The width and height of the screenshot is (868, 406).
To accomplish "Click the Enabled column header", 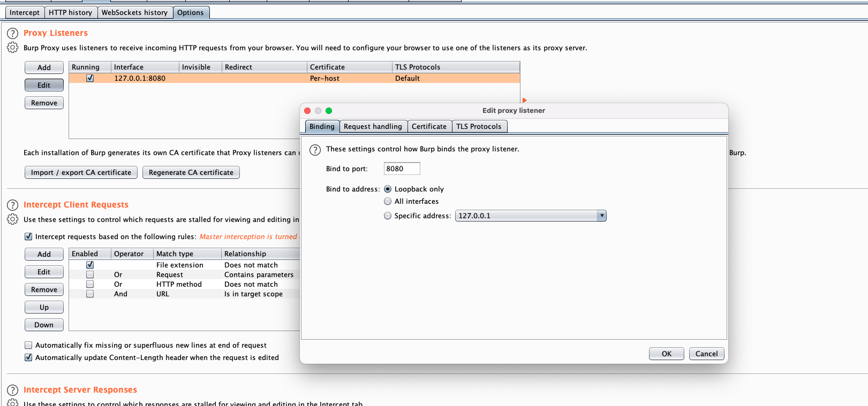I will click(90, 254).
